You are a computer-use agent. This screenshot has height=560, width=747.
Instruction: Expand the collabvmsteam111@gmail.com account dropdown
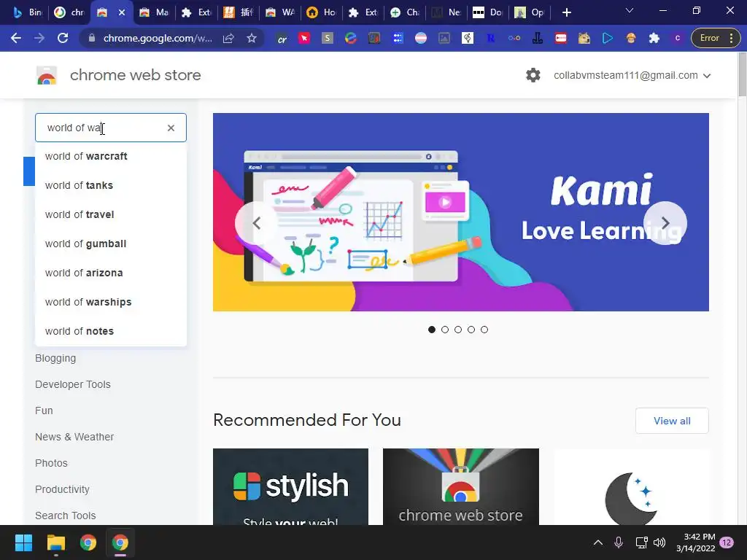coord(632,75)
